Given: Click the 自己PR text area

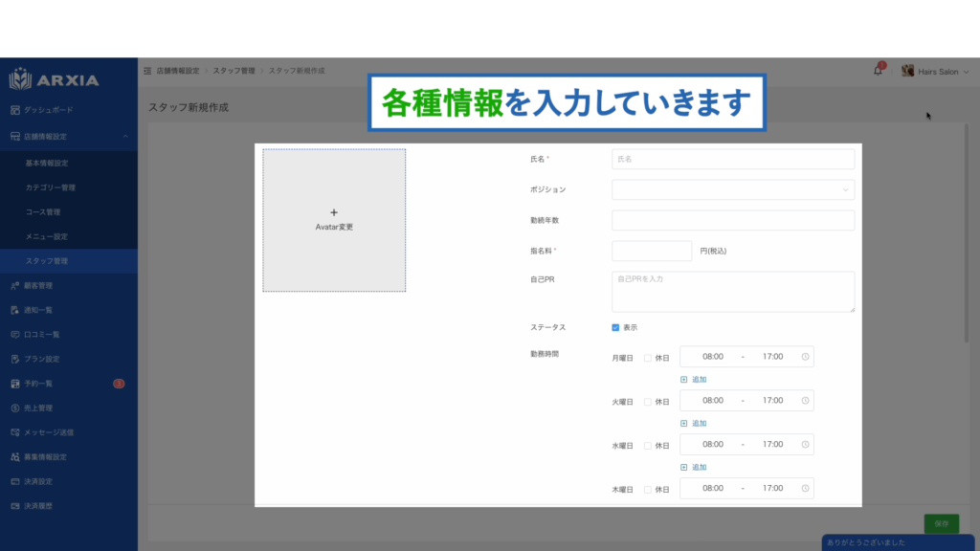Looking at the screenshot, I should tap(733, 292).
